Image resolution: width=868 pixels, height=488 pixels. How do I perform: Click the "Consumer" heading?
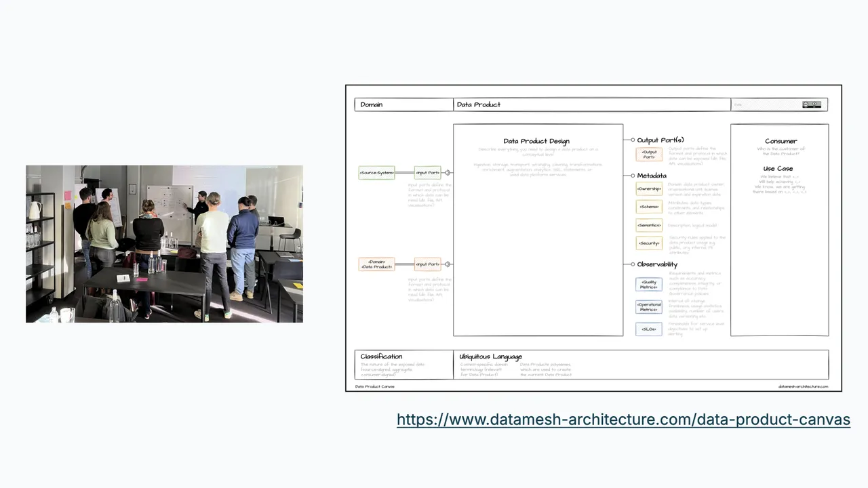(x=781, y=141)
